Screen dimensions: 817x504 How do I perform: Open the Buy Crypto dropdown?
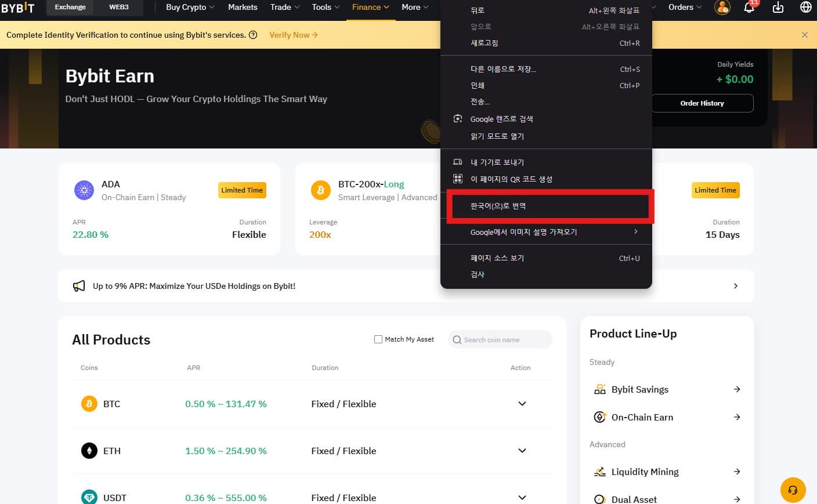tap(190, 7)
